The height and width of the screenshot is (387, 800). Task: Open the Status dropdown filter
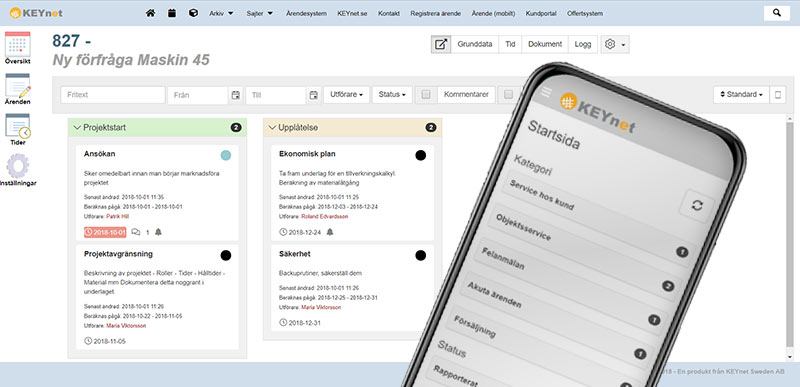[x=392, y=94]
